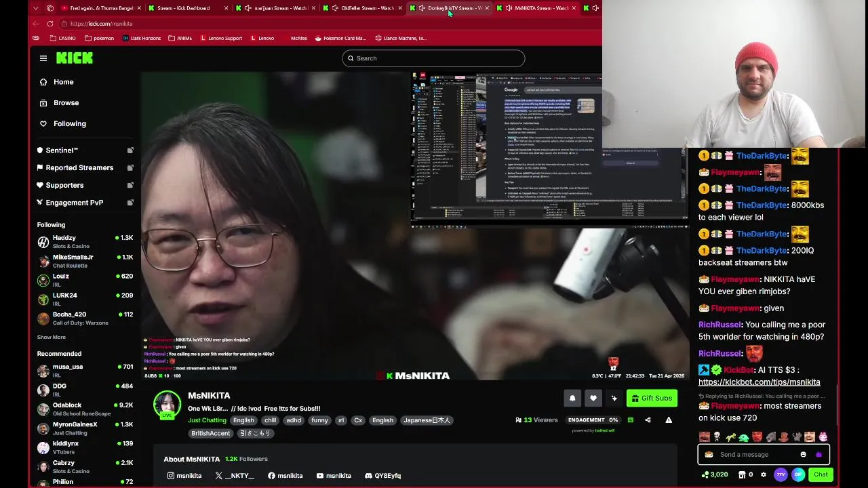Screen dimensions: 868x488
Task: Go back in browser history
Action: (36, 24)
